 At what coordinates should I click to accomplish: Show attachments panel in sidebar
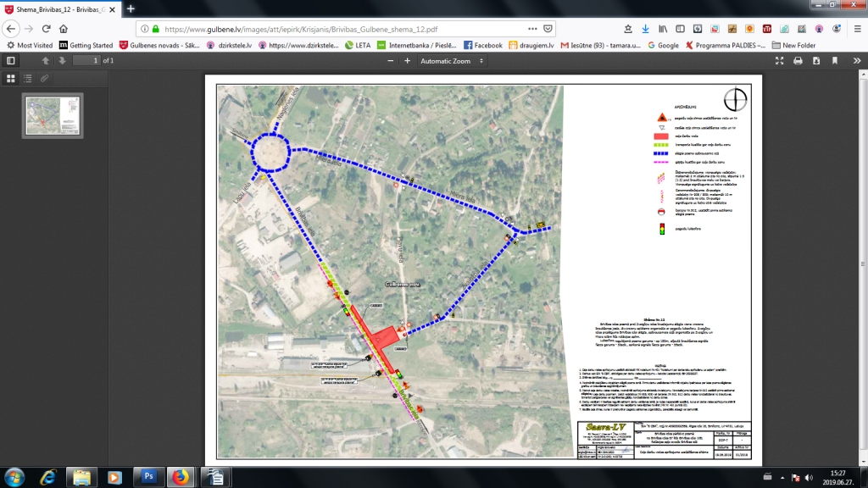pos(45,78)
